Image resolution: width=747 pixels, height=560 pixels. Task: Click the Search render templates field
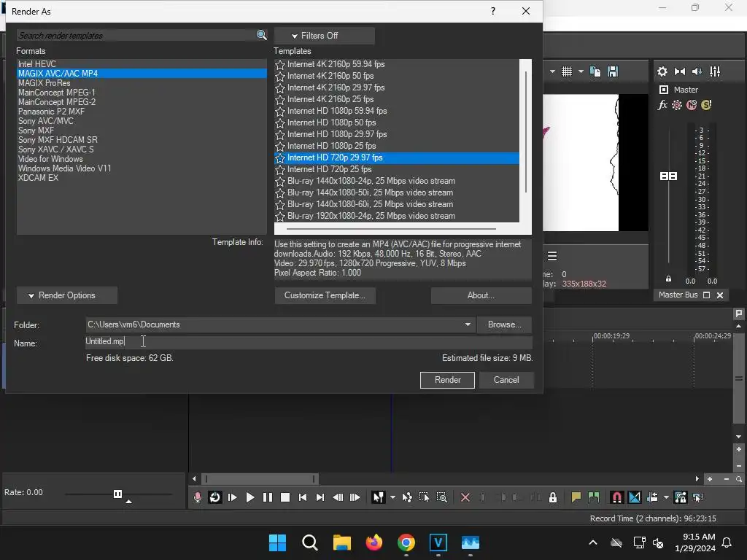(136, 35)
